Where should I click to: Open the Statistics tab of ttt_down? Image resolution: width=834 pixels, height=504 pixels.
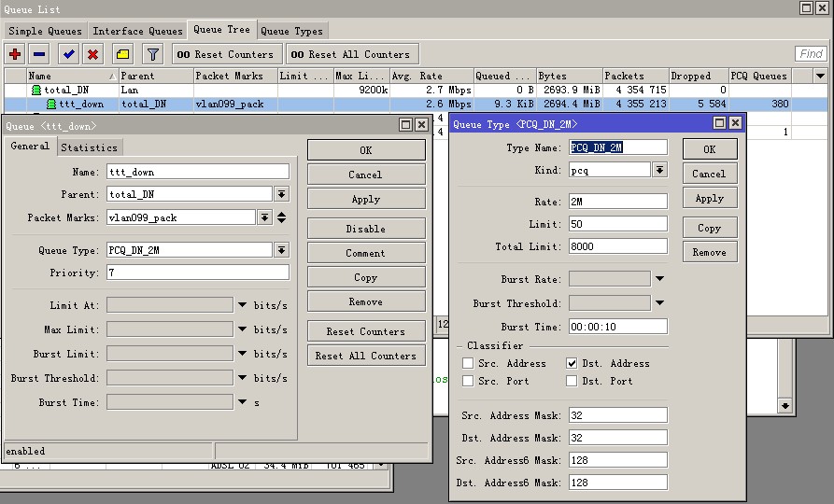click(x=89, y=147)
